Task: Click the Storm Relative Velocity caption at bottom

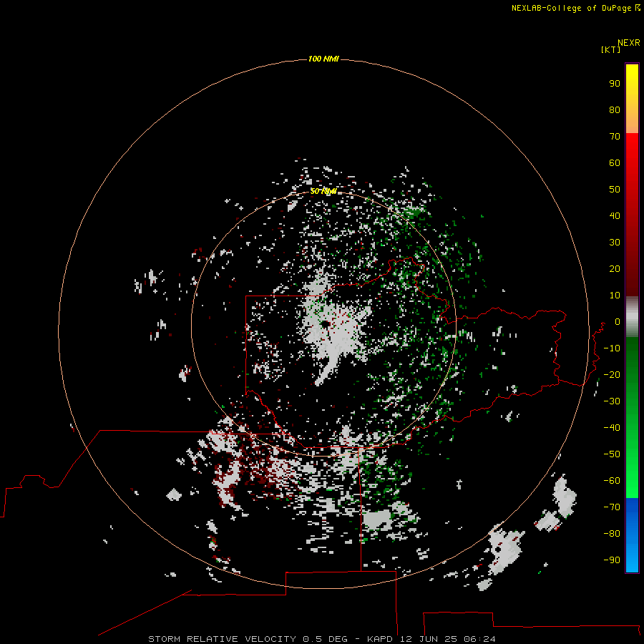Action: [321, 639]
